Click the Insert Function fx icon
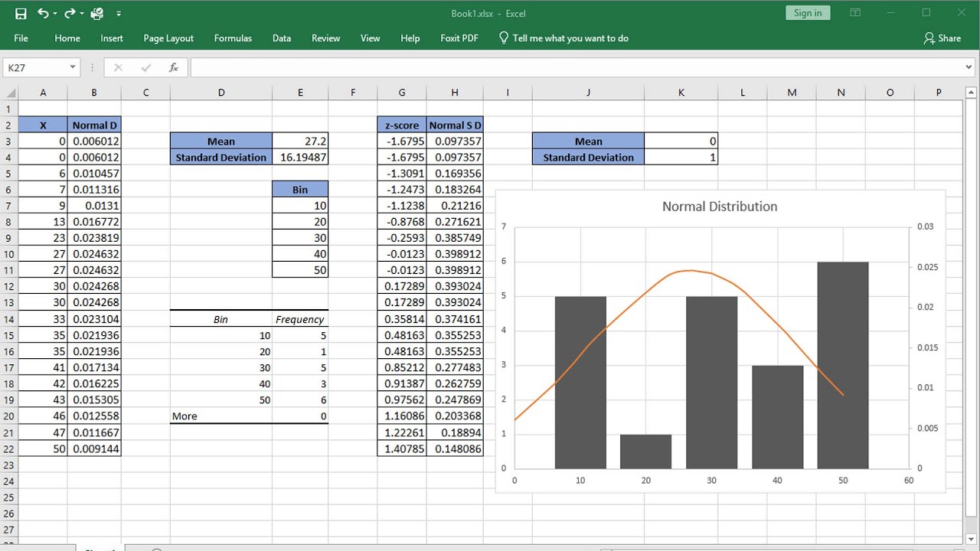The height and width of the screenshot is (551, 980). click(174, 67)
